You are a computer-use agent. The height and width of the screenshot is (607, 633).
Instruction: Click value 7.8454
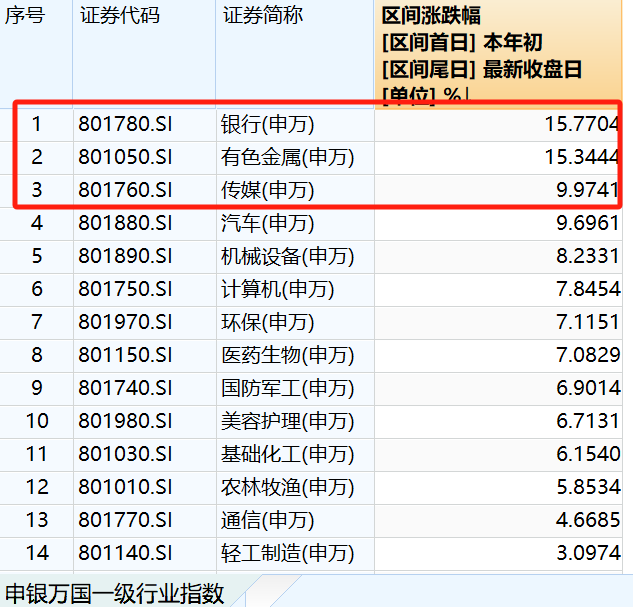coord(588,289)
